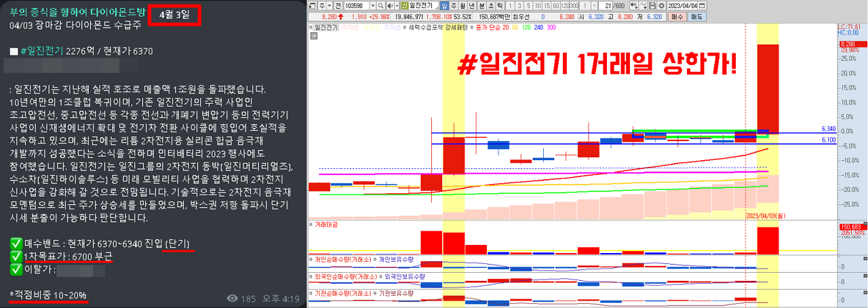Click the magenta 300 moving average label
The image size is (868, 308).
(x=551, y=27)
